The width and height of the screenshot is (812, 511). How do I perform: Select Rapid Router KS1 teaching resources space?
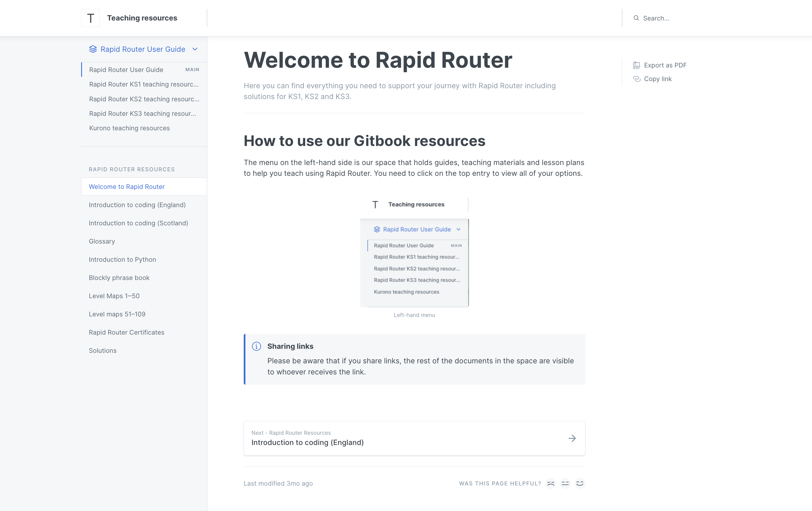(144, 84)
